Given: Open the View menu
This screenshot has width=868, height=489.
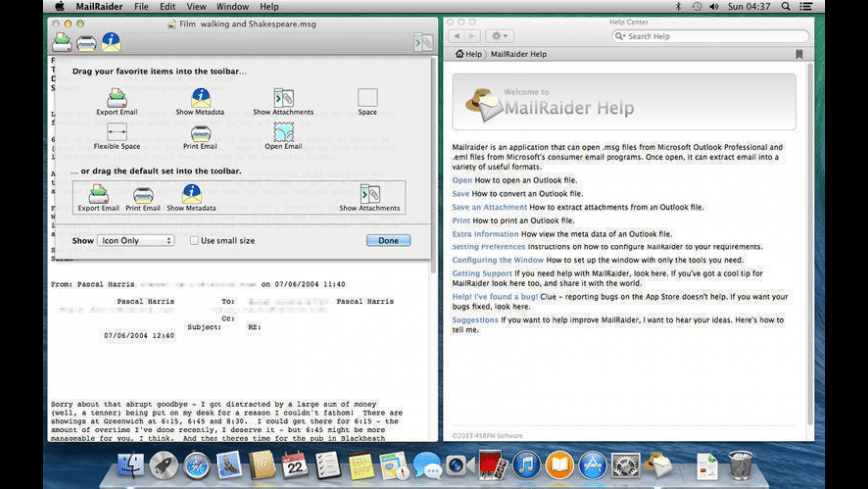Looking at the screenshot, I should pyautogui.click(x=196, y=7).
